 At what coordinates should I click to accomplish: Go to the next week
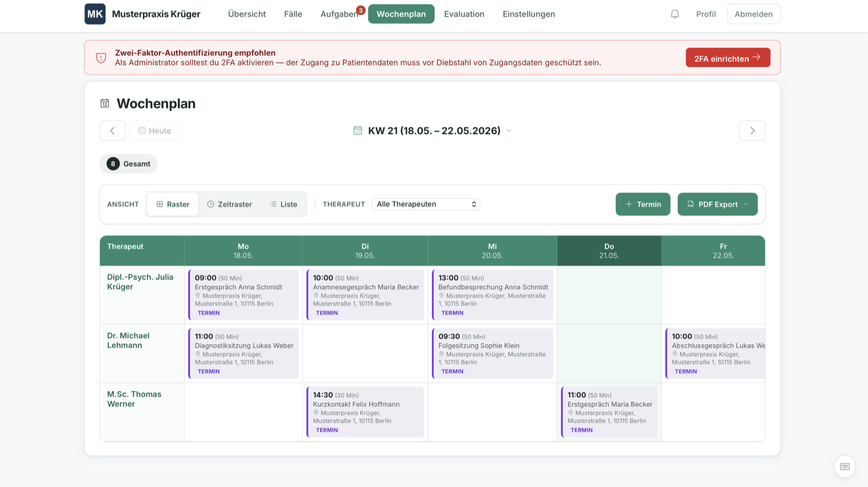tap(752, 131)
